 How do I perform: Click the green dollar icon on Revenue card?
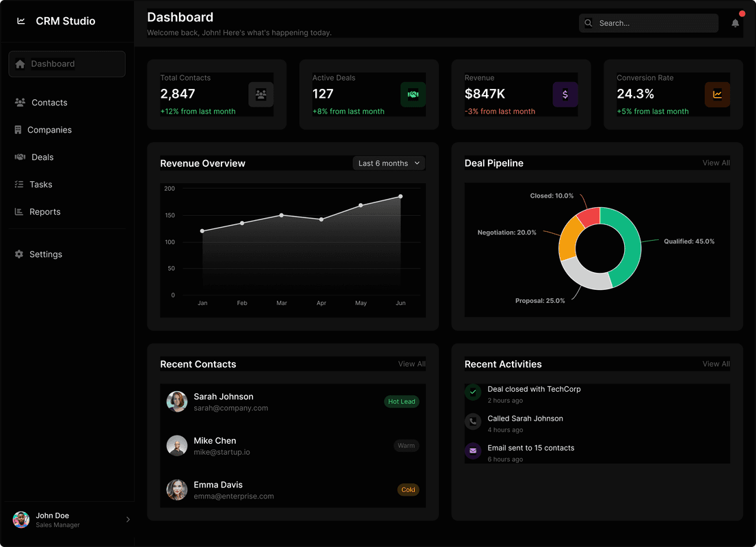coord(565,94)
